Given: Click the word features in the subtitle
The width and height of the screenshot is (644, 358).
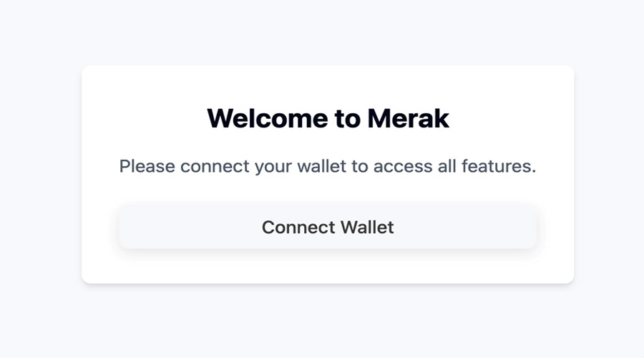Looking at the screenshot, I should click(499, 166).
